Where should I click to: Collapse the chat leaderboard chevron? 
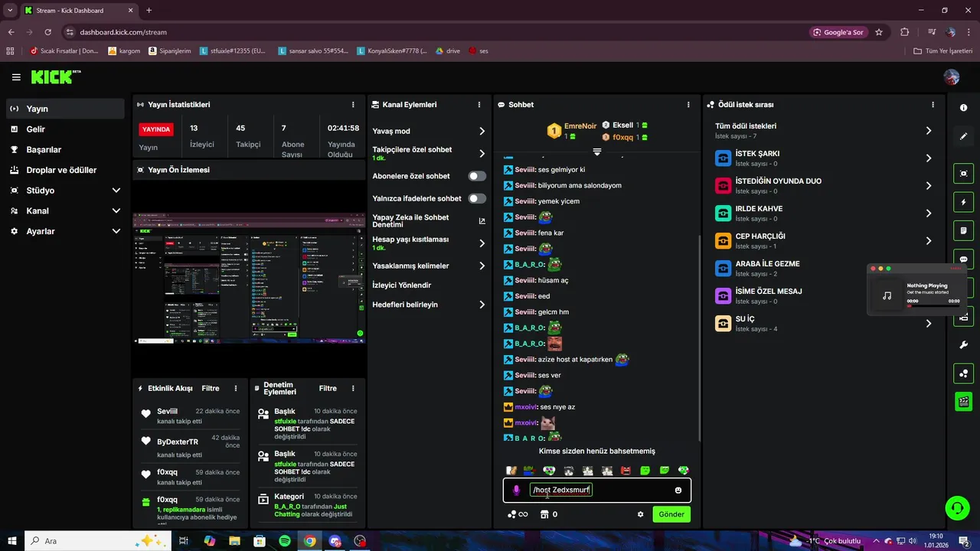(597, 152)
